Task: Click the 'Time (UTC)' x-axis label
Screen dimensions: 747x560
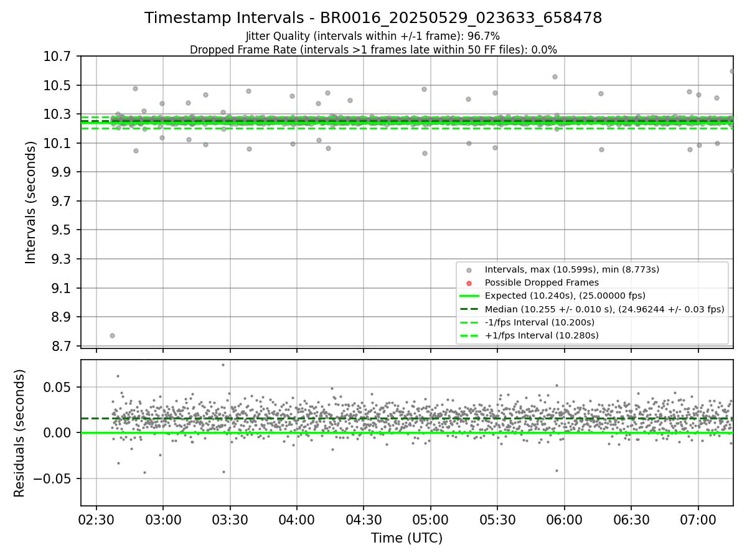Action: pyautogui.click(x=406, y=538)
